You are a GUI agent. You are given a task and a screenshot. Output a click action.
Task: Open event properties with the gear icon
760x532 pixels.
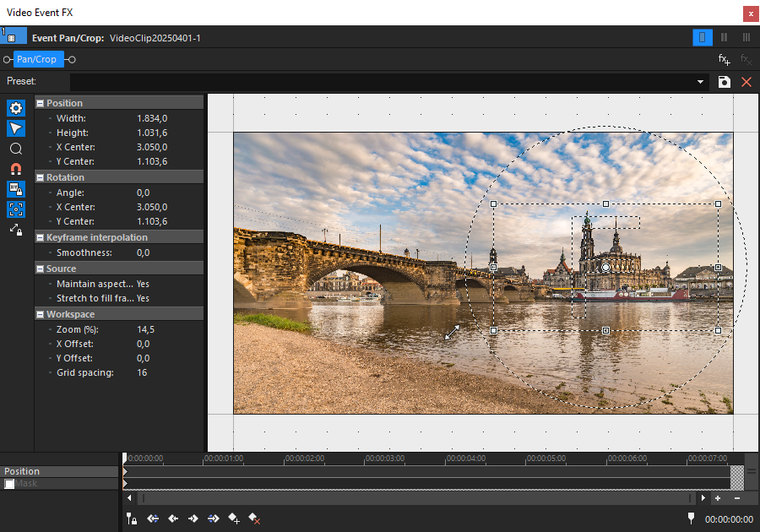point(15,108)
